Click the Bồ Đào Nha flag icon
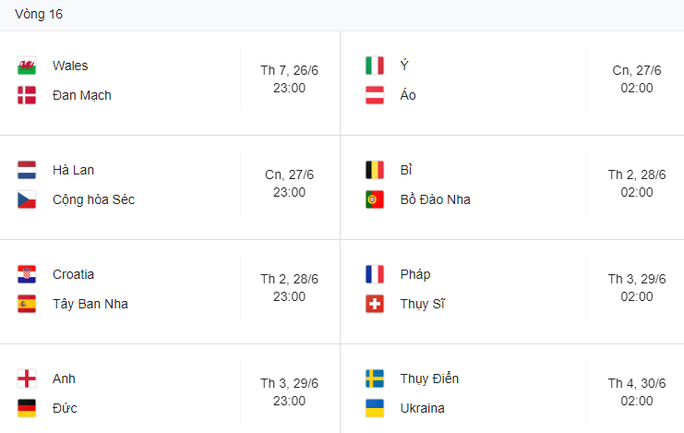The width and height of the screenshot is (684, 433). [375, 199]
